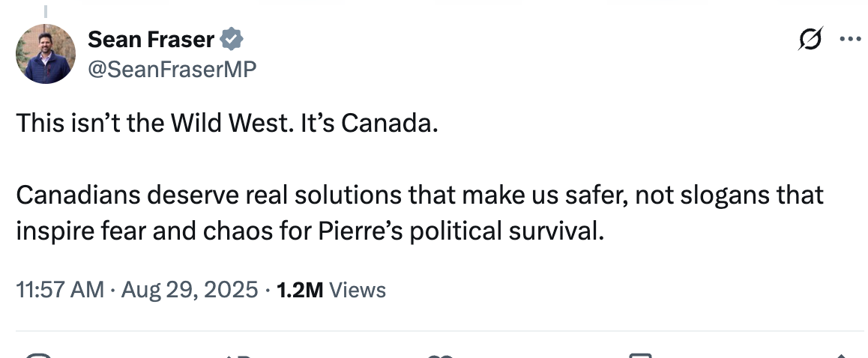868x358 pixels.
Task: Bookmark the post using the bookmark icon
Action: [641, 355]
